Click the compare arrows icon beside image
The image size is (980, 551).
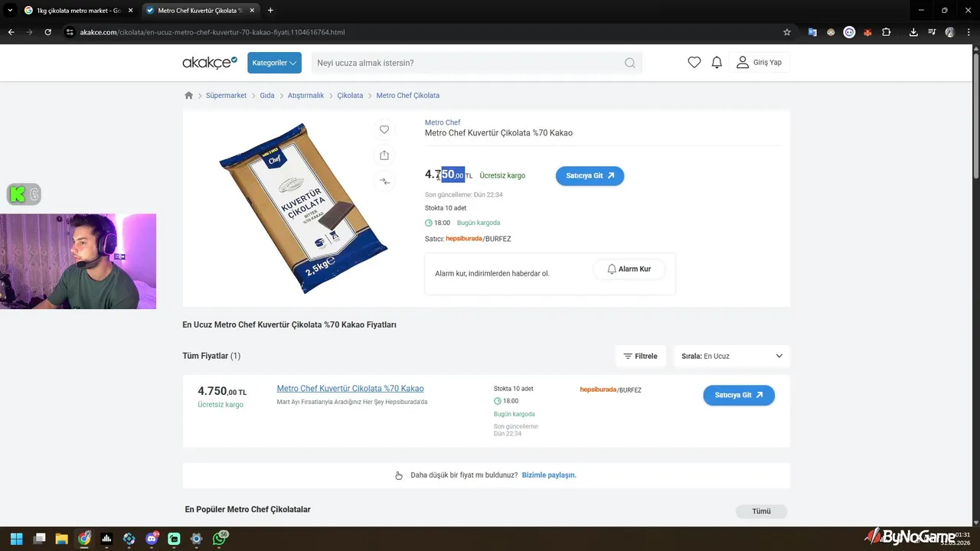click(384, 181)
